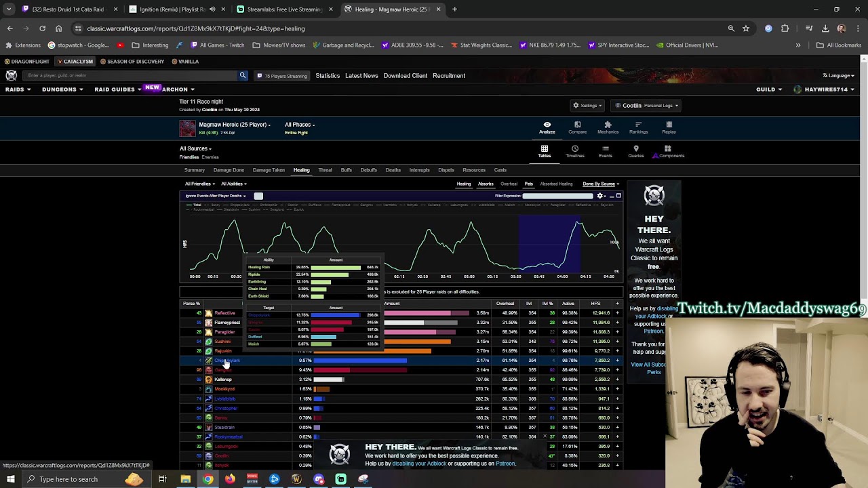Expand the Reflective row plus button
Screen dimensions: 868x488
tap(617, 313)
